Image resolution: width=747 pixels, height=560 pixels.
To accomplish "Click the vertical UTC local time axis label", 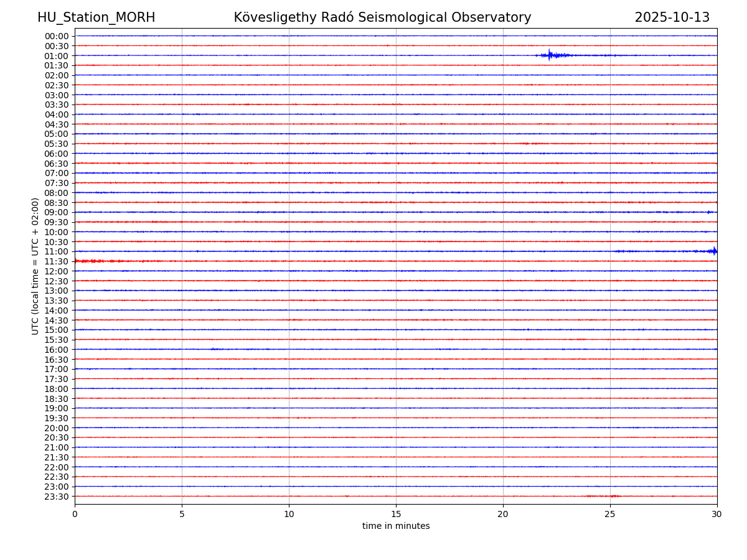I will [x=35, y=266].
